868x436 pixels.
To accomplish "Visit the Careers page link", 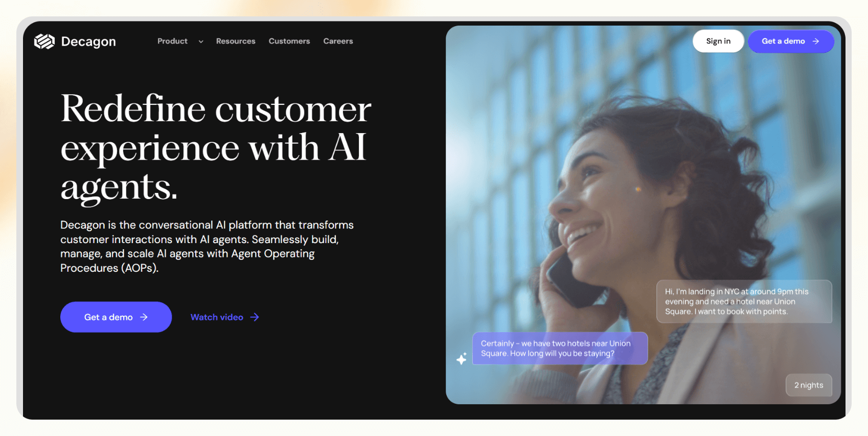I will [x=338, y=41].
